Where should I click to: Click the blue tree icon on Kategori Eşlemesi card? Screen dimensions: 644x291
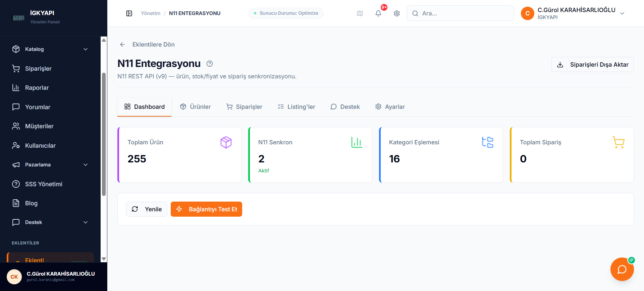[x=487, y=142]
